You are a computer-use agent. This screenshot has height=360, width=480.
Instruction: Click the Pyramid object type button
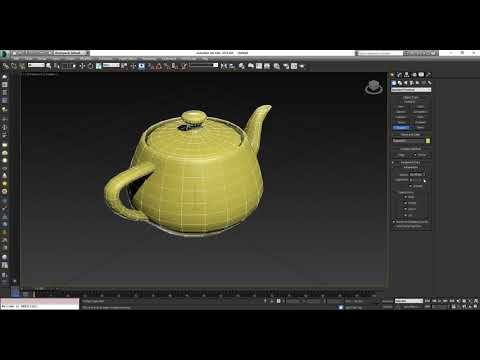point(420,122)
